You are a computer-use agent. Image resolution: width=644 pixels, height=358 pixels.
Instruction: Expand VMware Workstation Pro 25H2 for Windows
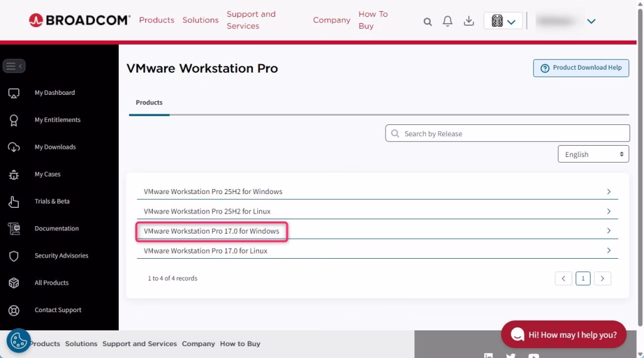(x=213, y=192)
